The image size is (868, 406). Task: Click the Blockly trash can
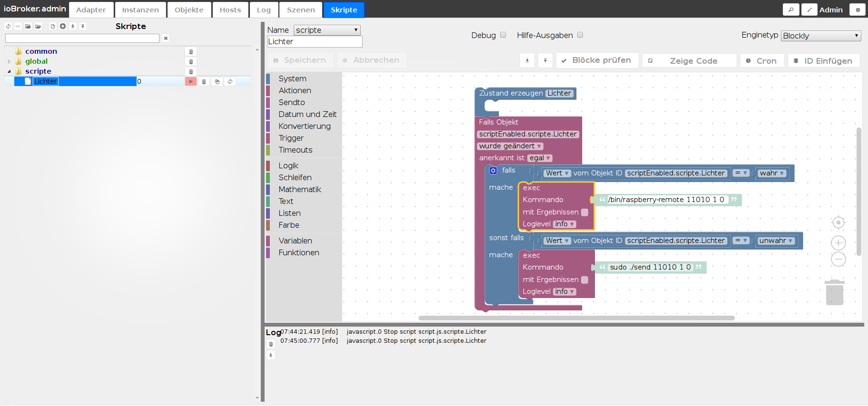[835, 292]
